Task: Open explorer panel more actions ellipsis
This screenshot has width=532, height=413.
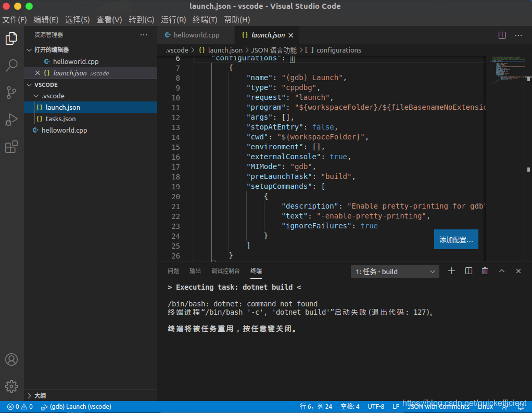Action: [x=144, y=34]
